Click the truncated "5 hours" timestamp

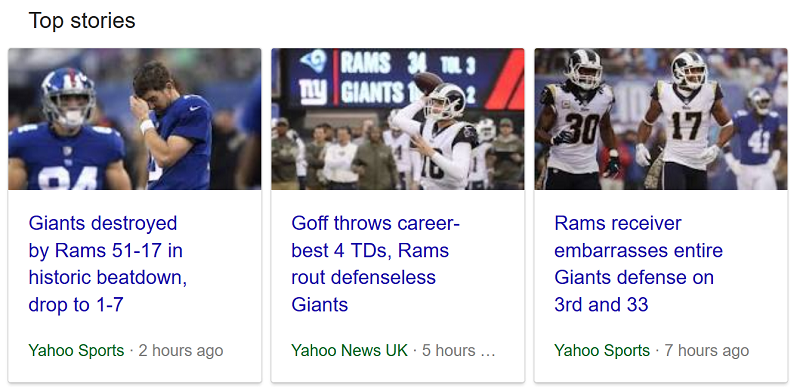pyautogui.click(x=459, y=351)
